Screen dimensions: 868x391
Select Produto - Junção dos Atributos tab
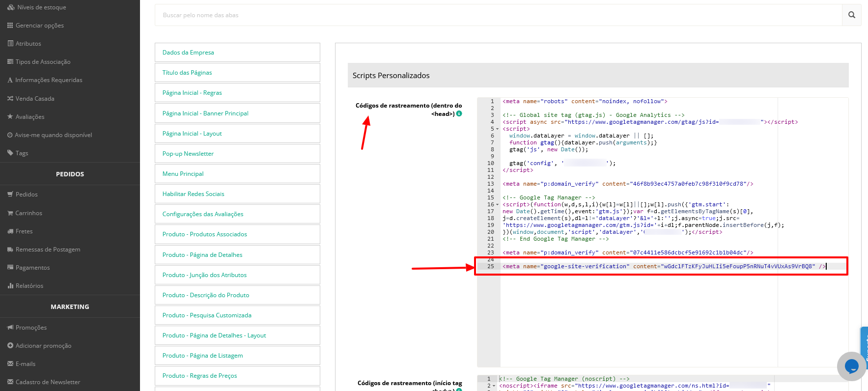(237, 275)
